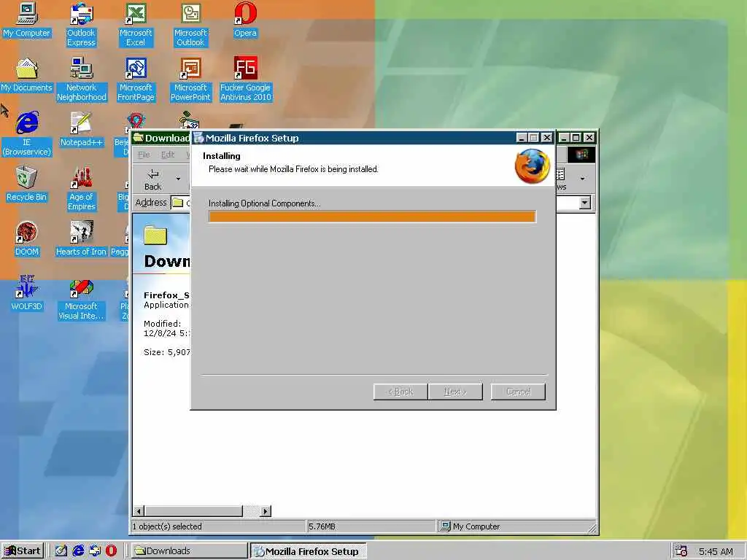This screenshot has width=747, height=560.
Task: Open the Edit menu in Downloads window
Action: click(x=168, y=155)
